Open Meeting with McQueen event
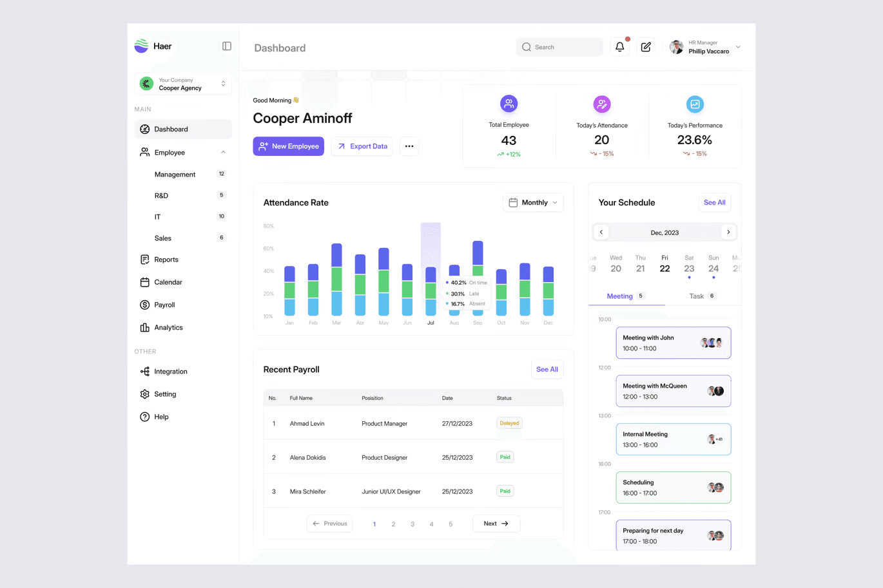The width and height of the screenshot is (883, 588). click(674, 391)
